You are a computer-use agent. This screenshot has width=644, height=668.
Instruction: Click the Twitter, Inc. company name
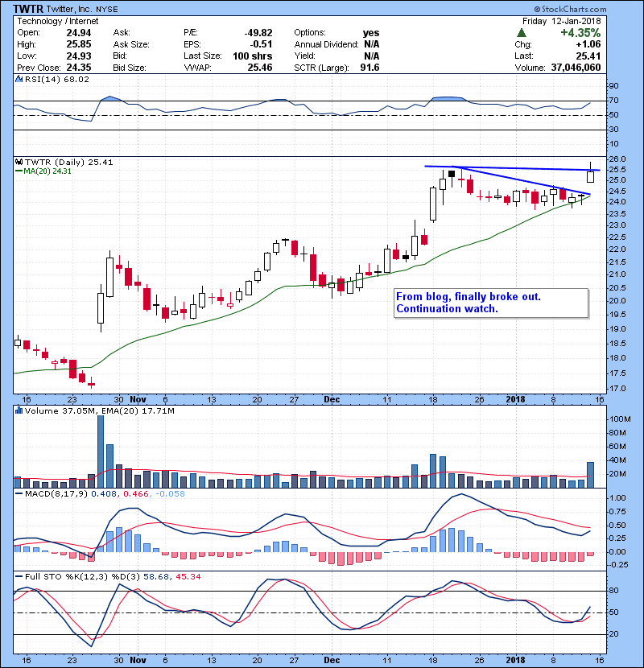click(x=70, y=9)
